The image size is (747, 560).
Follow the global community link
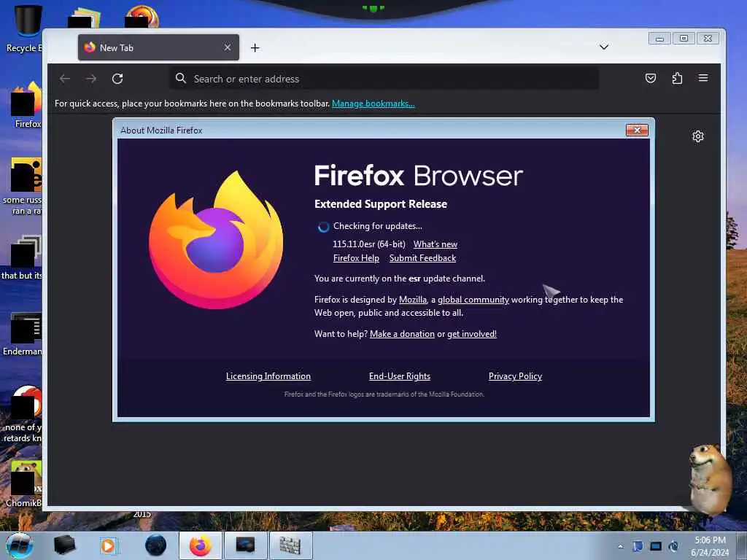pyautogui.click(x=473, y=300)
